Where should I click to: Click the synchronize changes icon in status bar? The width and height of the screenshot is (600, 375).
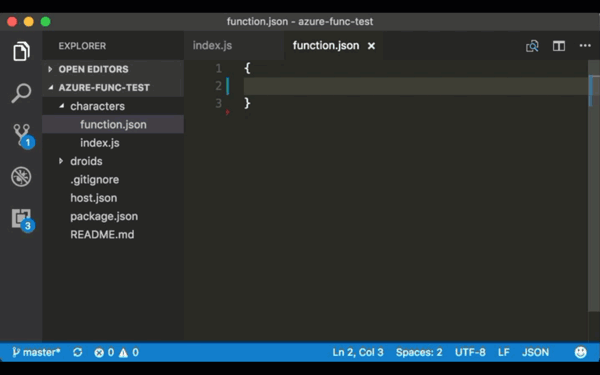point(78,352)
